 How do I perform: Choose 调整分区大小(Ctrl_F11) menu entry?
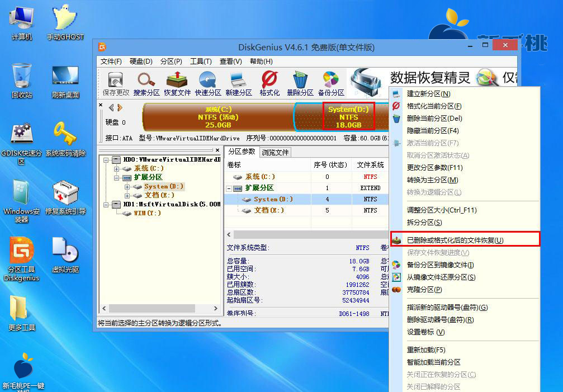click(464, 210)
